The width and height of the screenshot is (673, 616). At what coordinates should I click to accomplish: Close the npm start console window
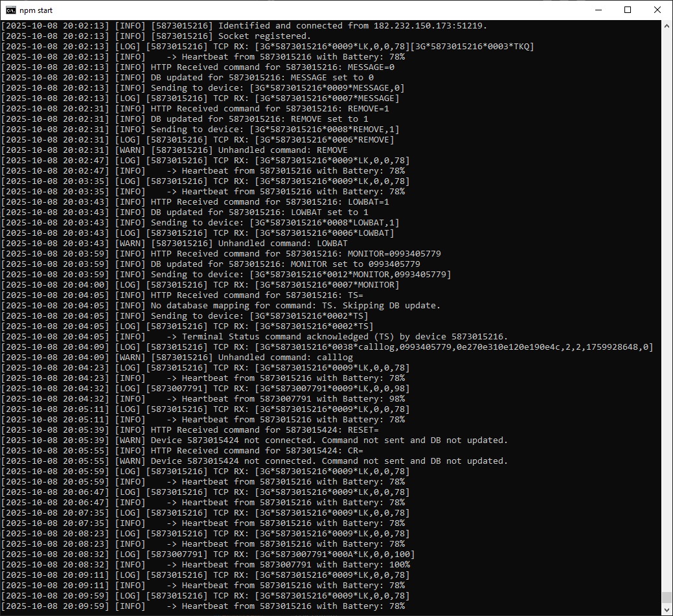click(657, 10)
